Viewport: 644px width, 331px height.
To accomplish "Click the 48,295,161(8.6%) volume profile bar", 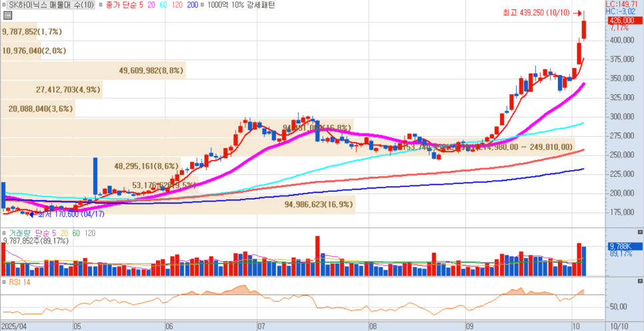I will tap(91, 166).
